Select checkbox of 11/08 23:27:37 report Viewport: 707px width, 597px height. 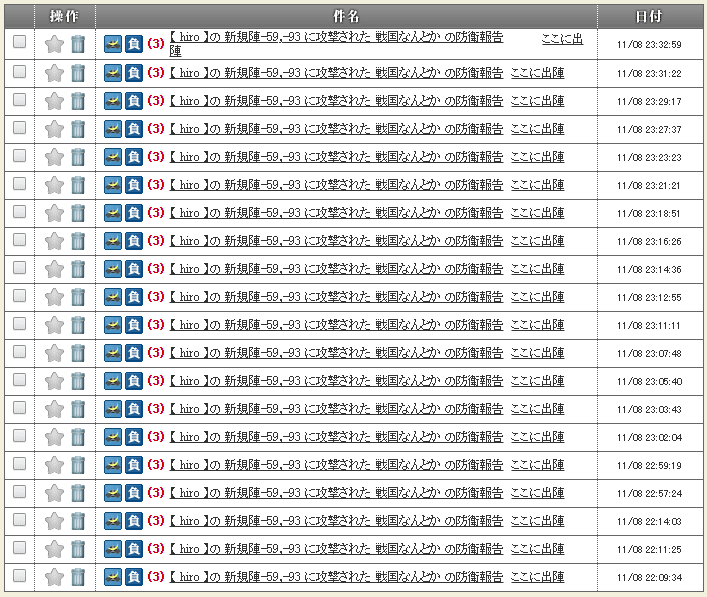(19, 127)
